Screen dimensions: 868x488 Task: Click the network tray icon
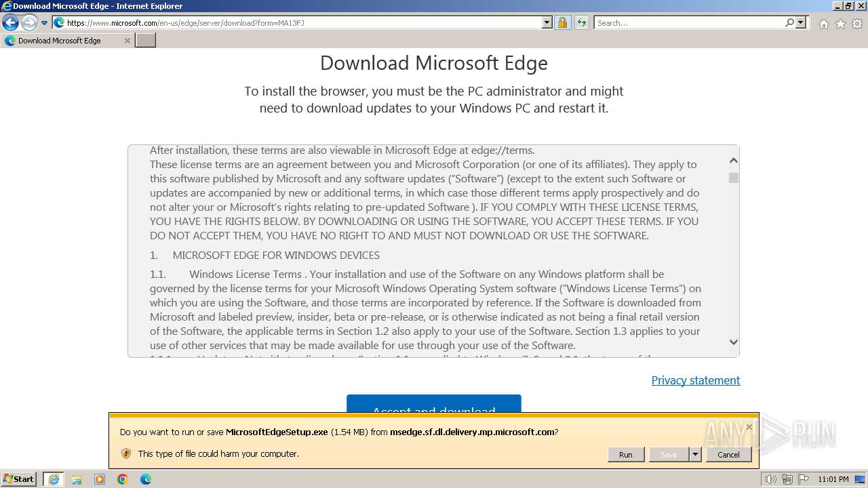click(x=787, y=479)
